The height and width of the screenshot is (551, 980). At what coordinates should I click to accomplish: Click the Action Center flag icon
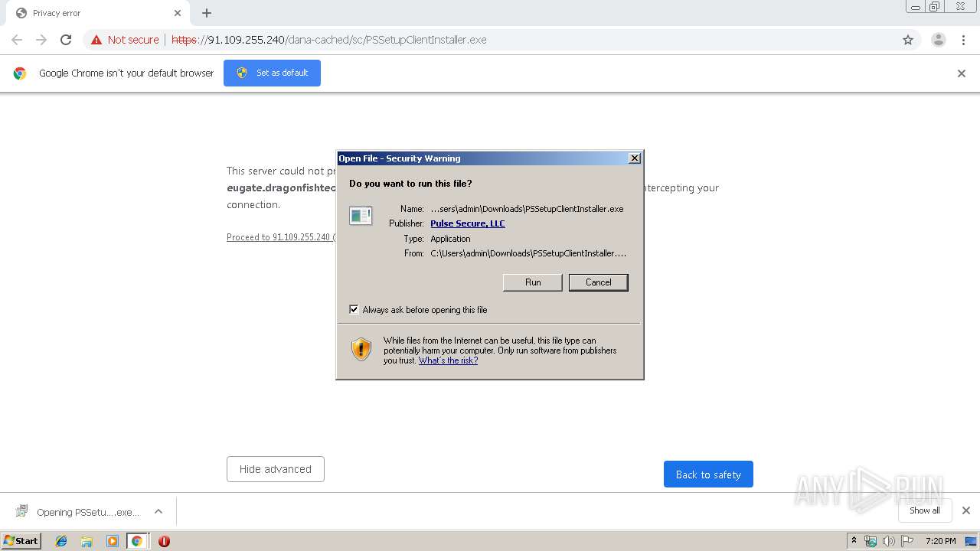tap(907, 541)
